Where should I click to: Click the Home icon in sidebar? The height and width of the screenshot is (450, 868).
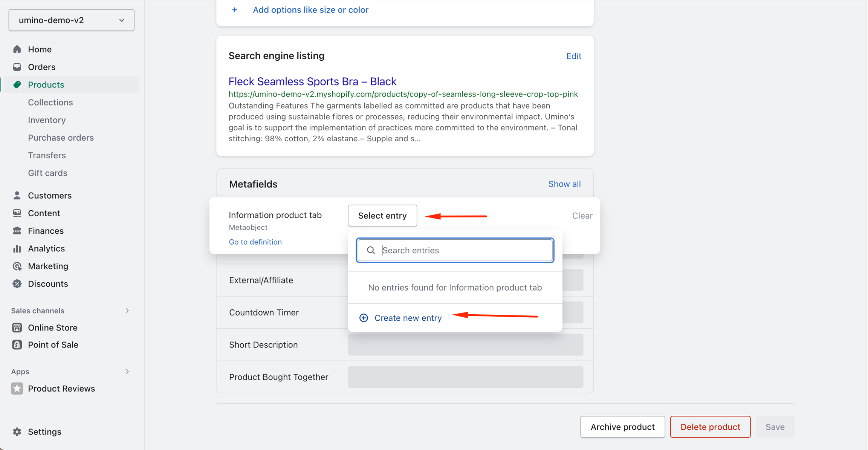coord(17,49)
